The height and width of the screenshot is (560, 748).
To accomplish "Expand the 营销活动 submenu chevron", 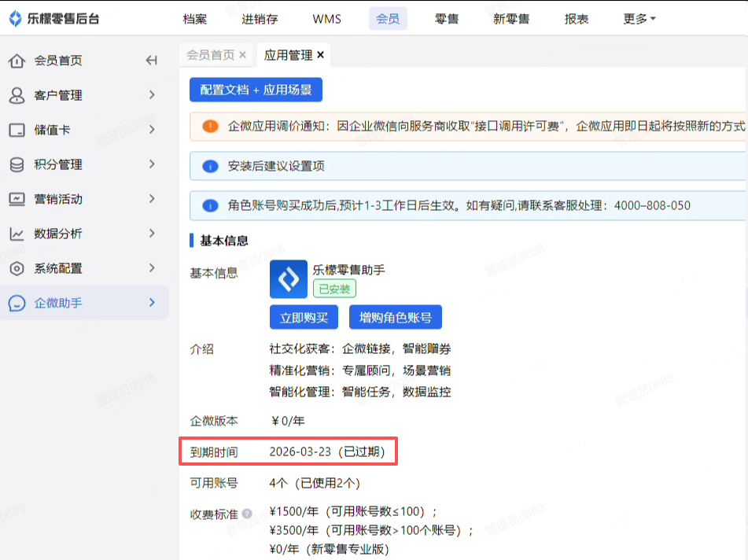I will pyautogui.click(x=152, y=198).
